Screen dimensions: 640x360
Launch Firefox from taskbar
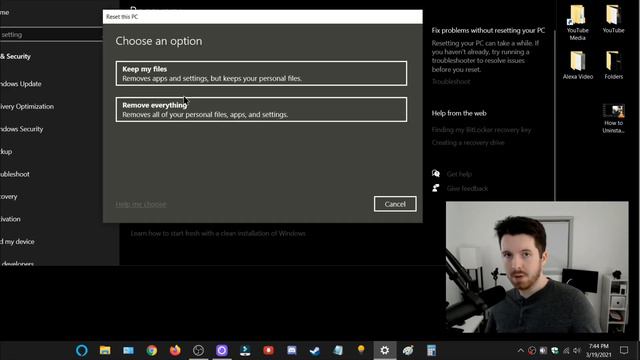[175, 350]
